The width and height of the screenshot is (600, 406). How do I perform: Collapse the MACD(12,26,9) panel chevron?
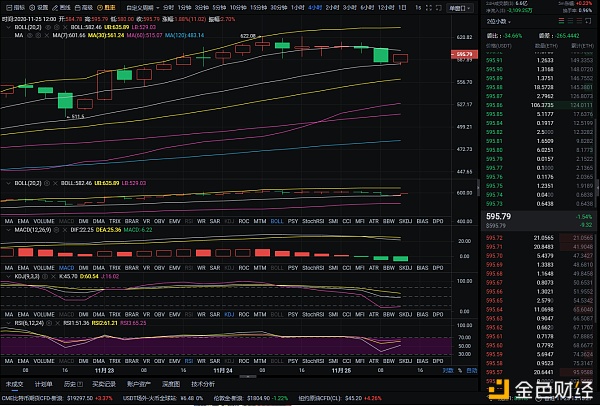[8, 230]
